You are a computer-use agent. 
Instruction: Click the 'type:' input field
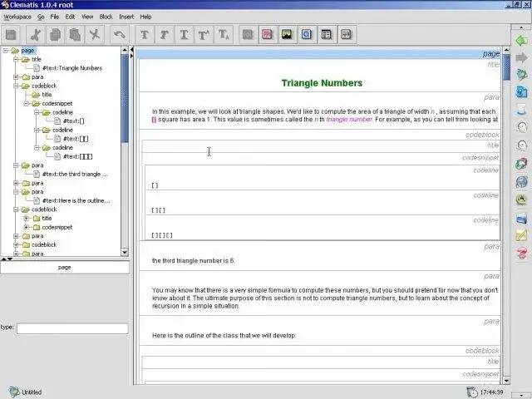pos(72,328)
